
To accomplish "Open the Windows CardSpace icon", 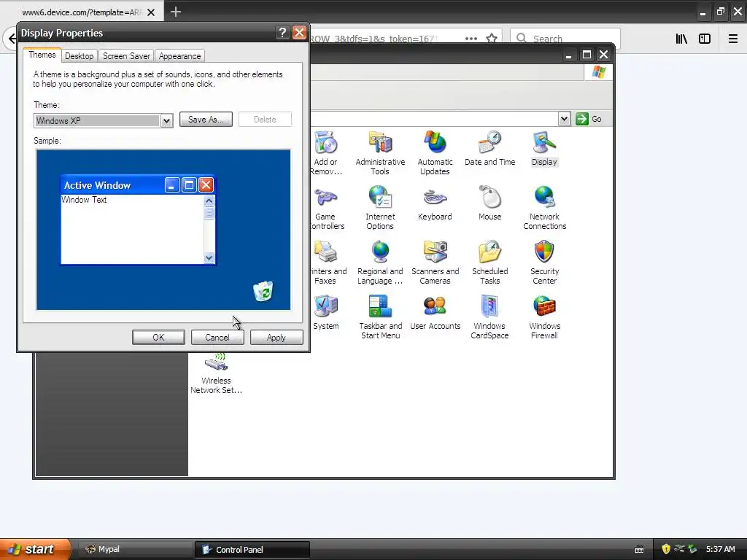I will (489, 316).
